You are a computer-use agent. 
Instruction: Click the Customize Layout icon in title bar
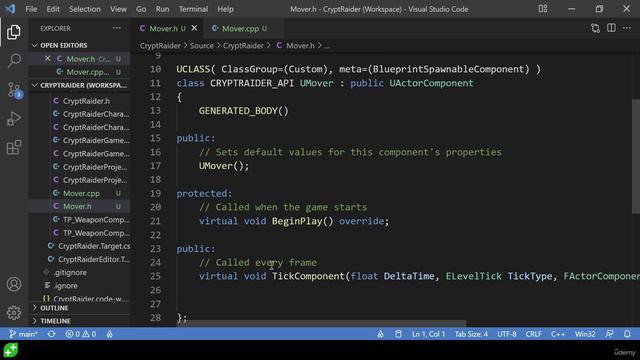click(x=543, y=9)
